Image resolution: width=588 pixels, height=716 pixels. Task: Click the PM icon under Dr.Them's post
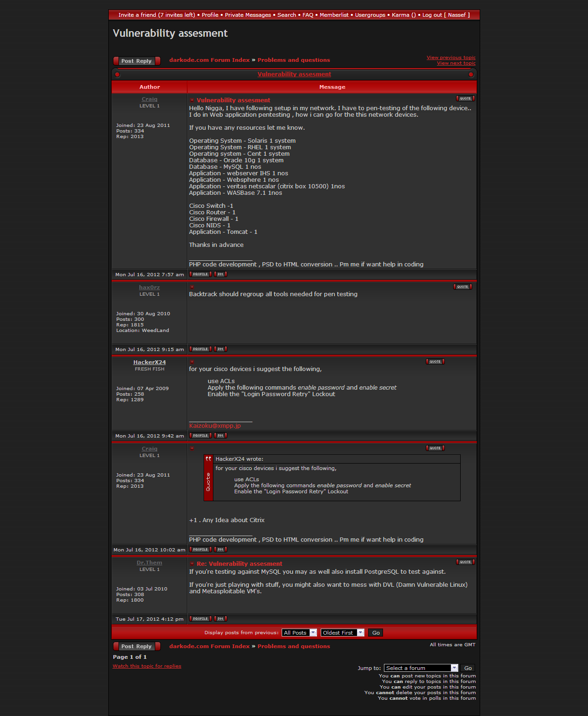point(220,619)
